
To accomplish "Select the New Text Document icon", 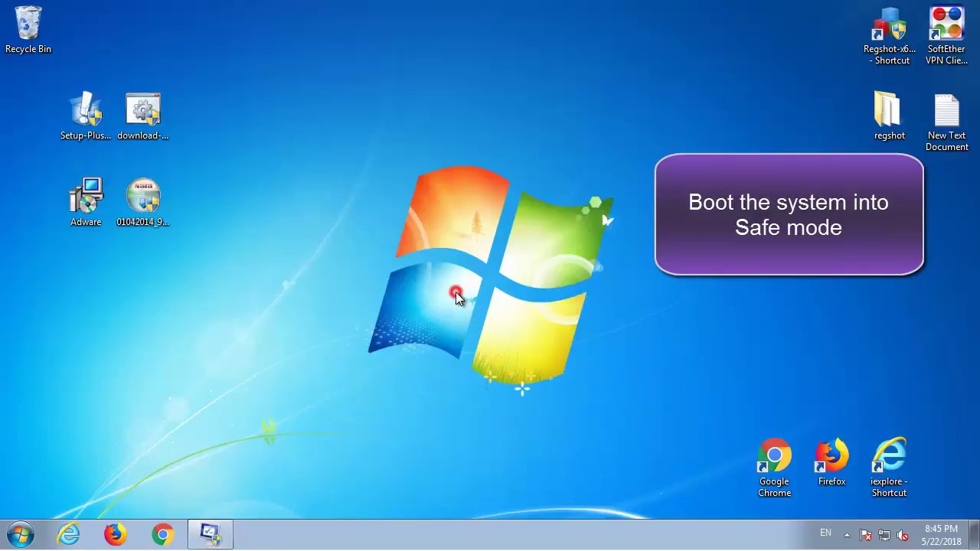I will coord(947,122).
